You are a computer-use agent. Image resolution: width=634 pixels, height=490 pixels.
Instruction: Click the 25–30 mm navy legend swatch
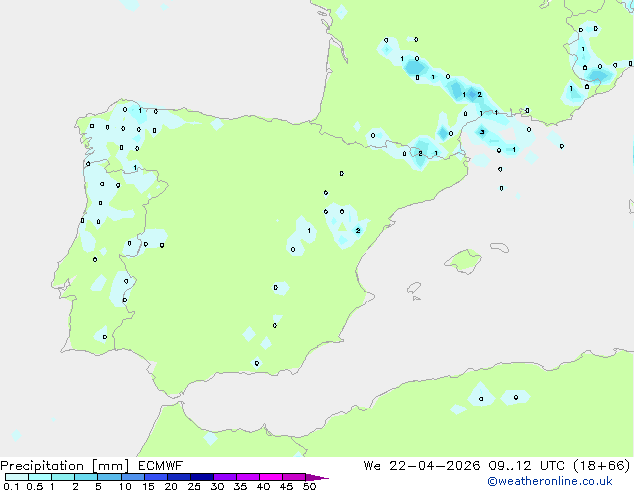pos(201,477)
